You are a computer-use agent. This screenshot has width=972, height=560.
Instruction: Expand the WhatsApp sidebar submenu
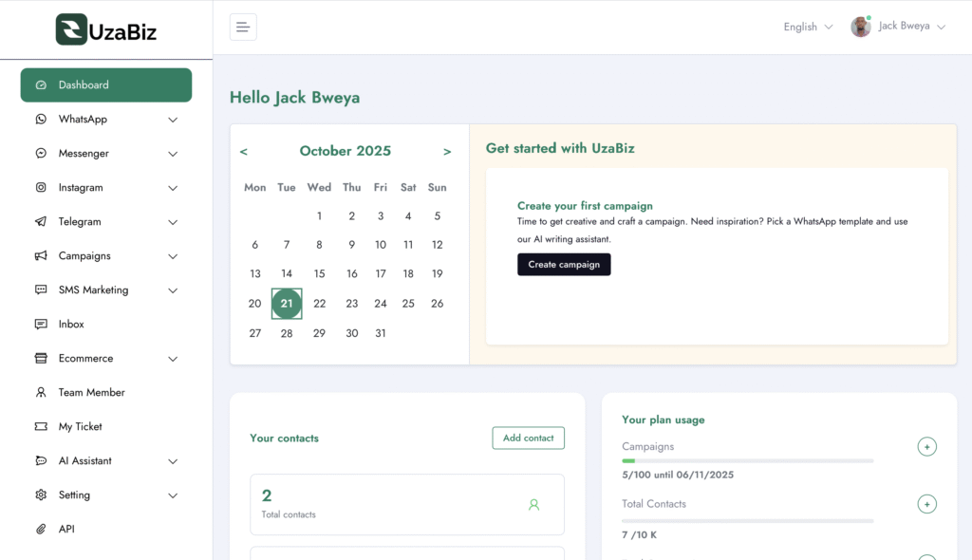pyautogui.click(x=173, y=120)
